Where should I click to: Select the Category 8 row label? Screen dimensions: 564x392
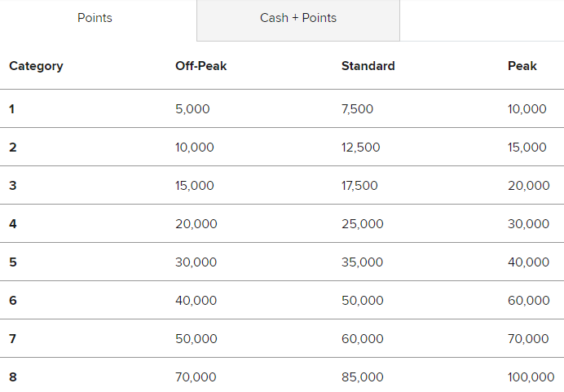[13, 377]
